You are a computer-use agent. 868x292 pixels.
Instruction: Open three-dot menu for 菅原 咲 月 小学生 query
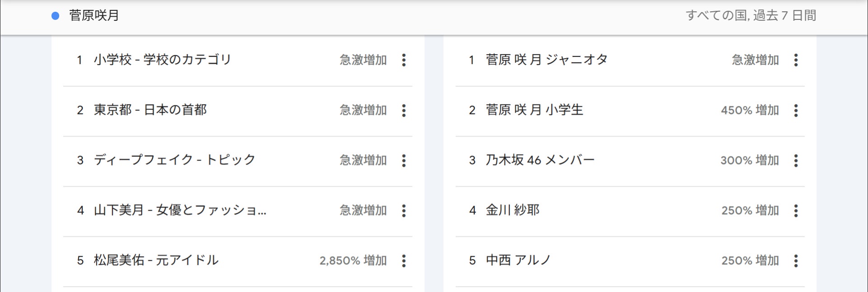pyautogui.click(x=796, y=110)
